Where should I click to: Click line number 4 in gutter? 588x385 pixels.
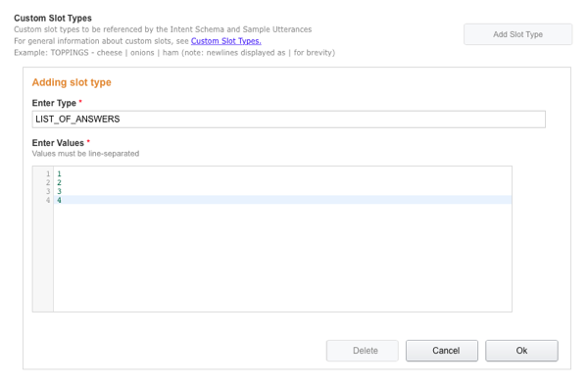pos(48,200)
